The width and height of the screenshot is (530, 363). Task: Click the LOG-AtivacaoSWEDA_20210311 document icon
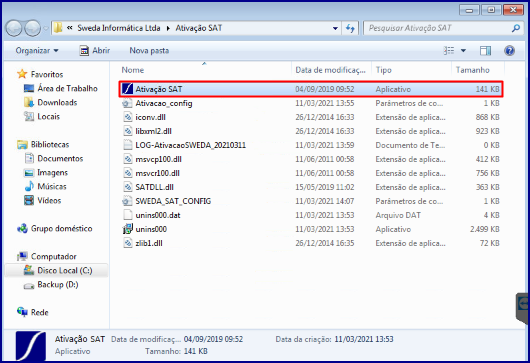coord(127,145)
